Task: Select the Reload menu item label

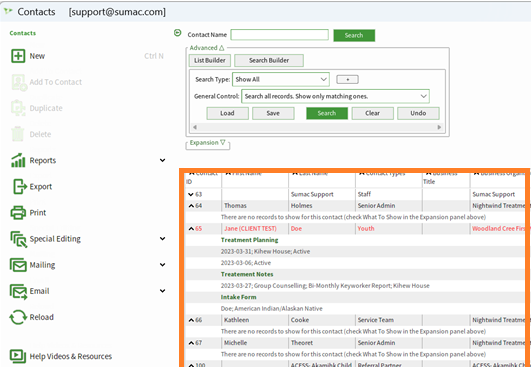Action: pyautogui.click(x=41, y=317)
